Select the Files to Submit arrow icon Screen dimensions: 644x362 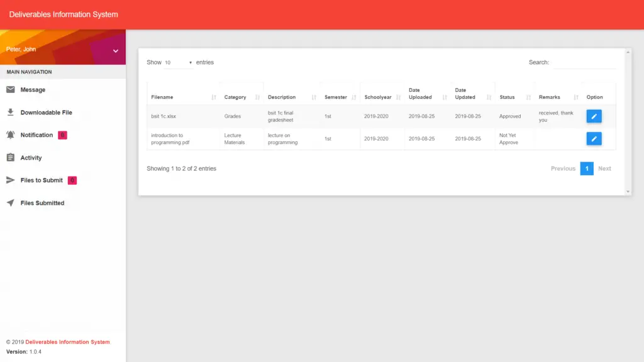[x=11, y=180]
